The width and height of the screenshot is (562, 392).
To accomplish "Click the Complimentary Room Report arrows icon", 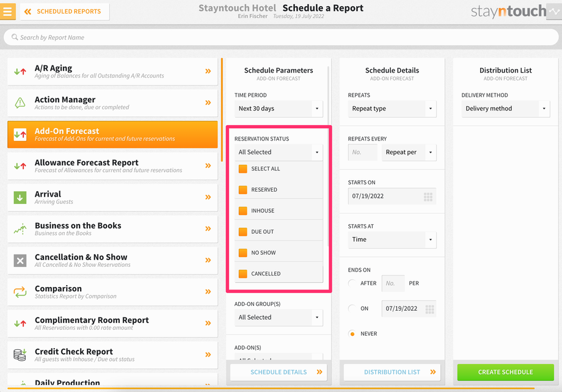I will click(20, 324).
